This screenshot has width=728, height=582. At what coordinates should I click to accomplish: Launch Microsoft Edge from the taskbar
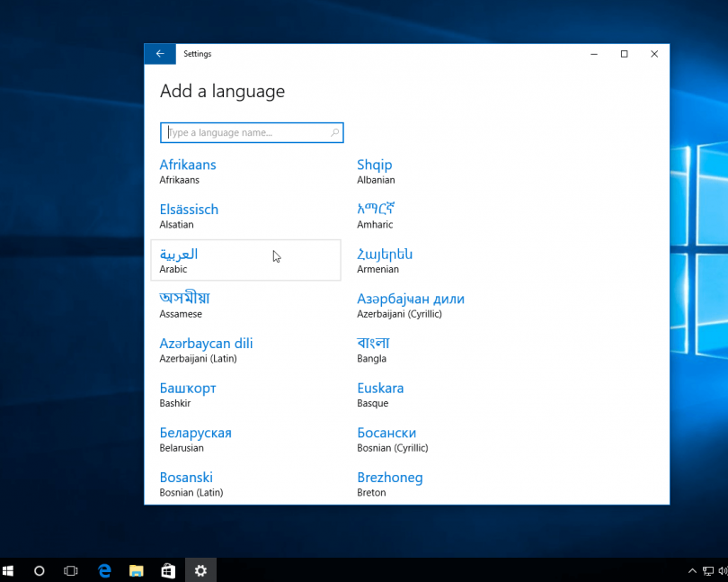pyautogui.click(x=104, y=570)
